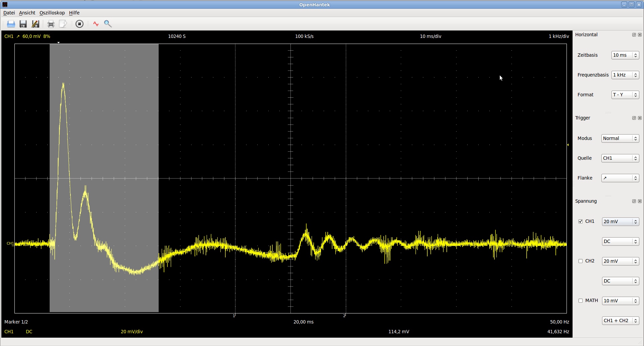Open the Frequenzbasis 1 kHz dropdown
This screenshot has height=346, width=644.
pos(625,75)
